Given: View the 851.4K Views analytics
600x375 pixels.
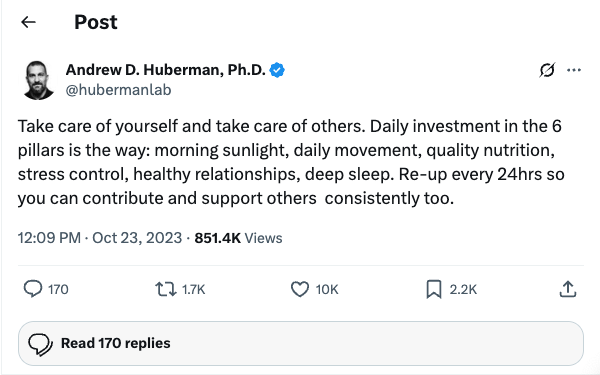Looking at the screenshot, I should tap(238, 238).
